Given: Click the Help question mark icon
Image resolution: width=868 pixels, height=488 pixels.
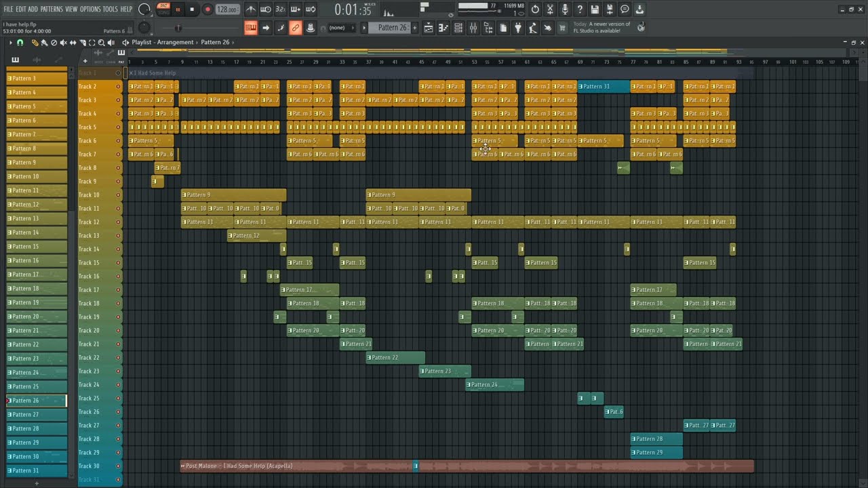Looking at the screenshot, I should pos(580,9).
